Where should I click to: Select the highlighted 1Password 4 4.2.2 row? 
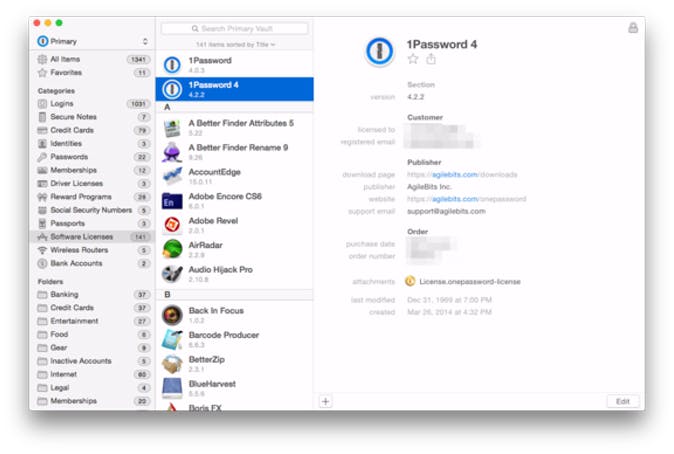click(x=234, y=89)
